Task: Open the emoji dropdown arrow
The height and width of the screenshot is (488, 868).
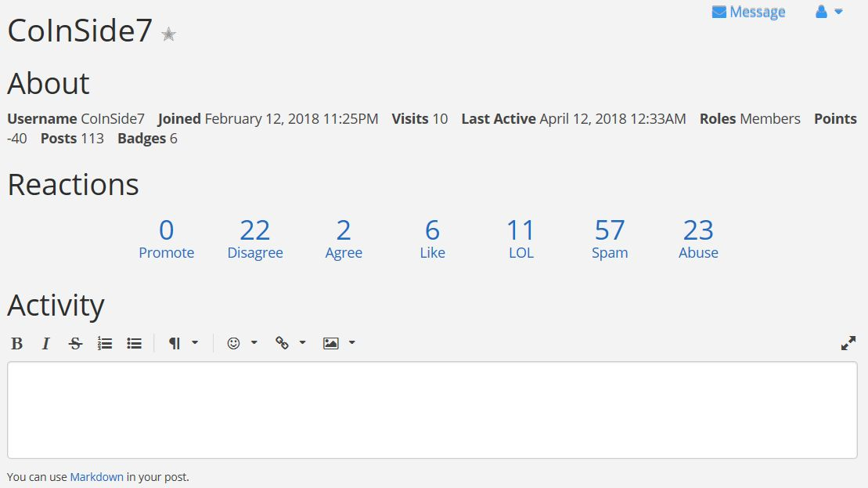Action: click(x=254, y=343)
